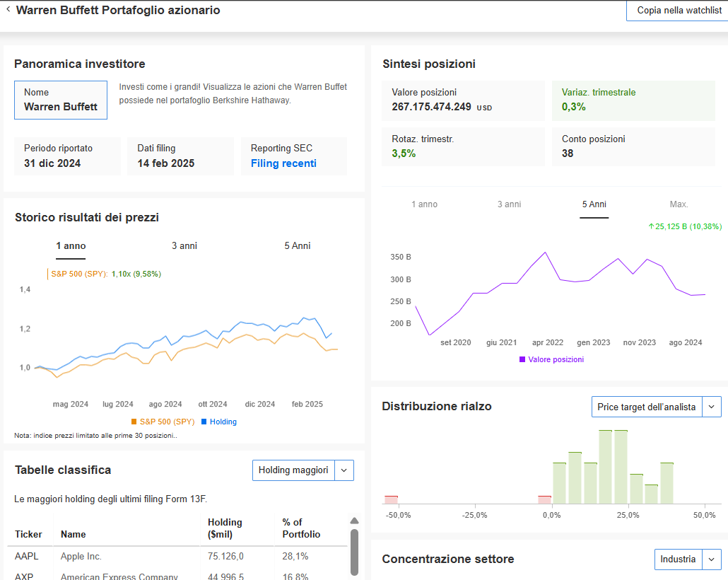
Task: Open the Holding maggiori dropdown arrow
Action: 344,470
